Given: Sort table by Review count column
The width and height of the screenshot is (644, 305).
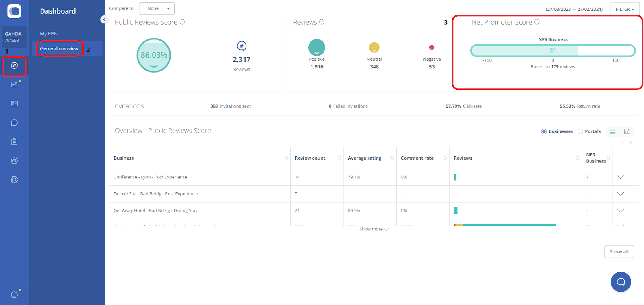Looking at the screenshot, I should click(x=339, y=158).
